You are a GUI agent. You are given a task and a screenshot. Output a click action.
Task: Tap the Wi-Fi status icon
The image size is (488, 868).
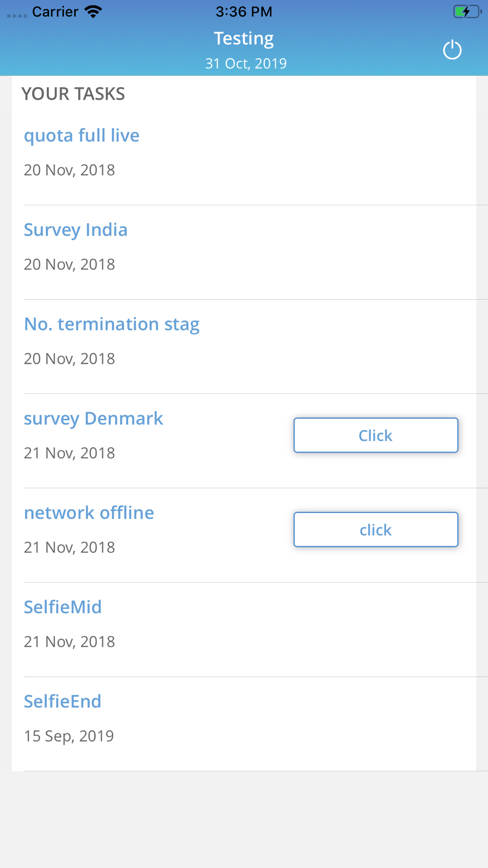click(x=93, y=12)
